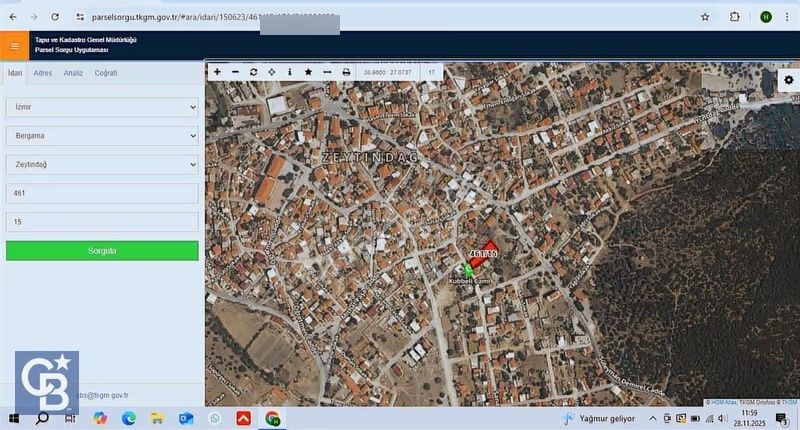Open the orange hamburger menu
This screenshot has height=430, width=800.
click(x=14, y=46)
